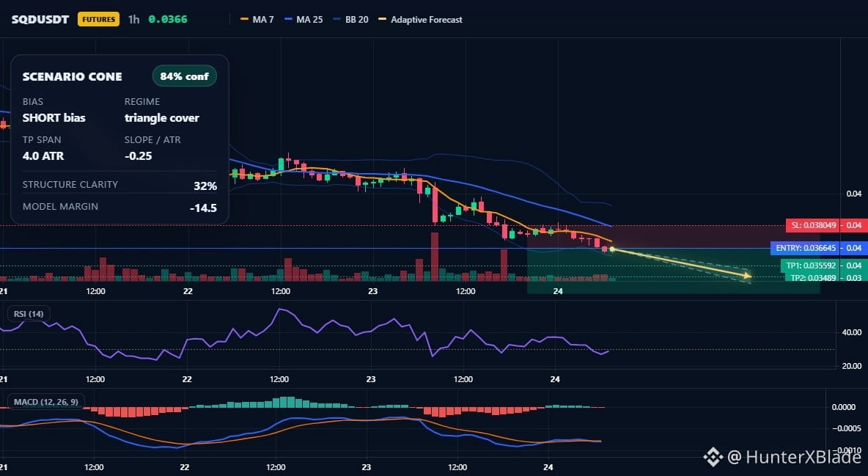Click the RSI (14) indicator label
The height and width of the screenshot is (476, 868).
coord(29,314)
